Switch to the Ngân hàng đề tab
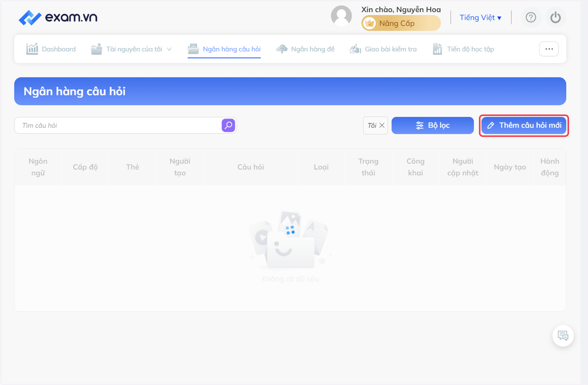The width and height of the screenshot is (588, 385). click(305, 49)
